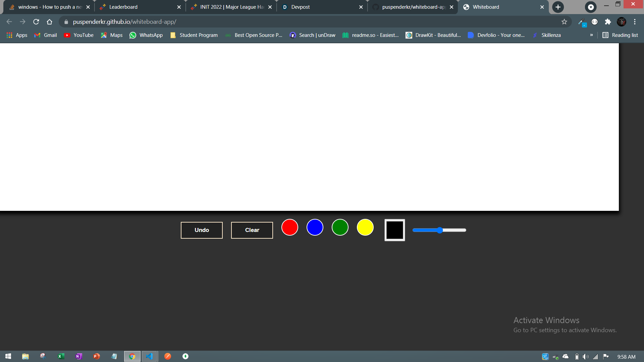The height and width of the screenshot is (362, 644).
Task: Click the Home icon in toolbar
Action: pos(49,22)
